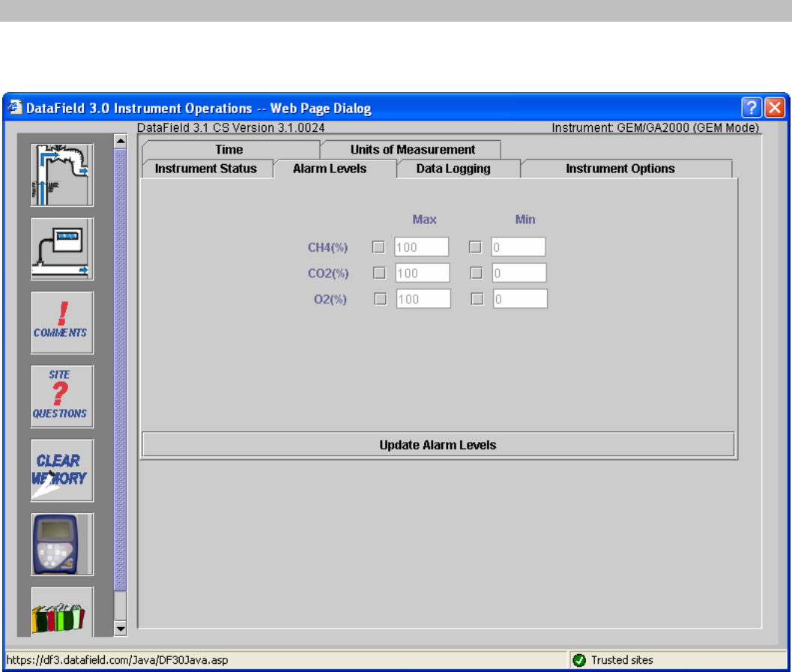Image resolution: width=792 pixels, height=672 pixels.
Task: Click the Update Alarm Levels button
Action: coord(438,445)
